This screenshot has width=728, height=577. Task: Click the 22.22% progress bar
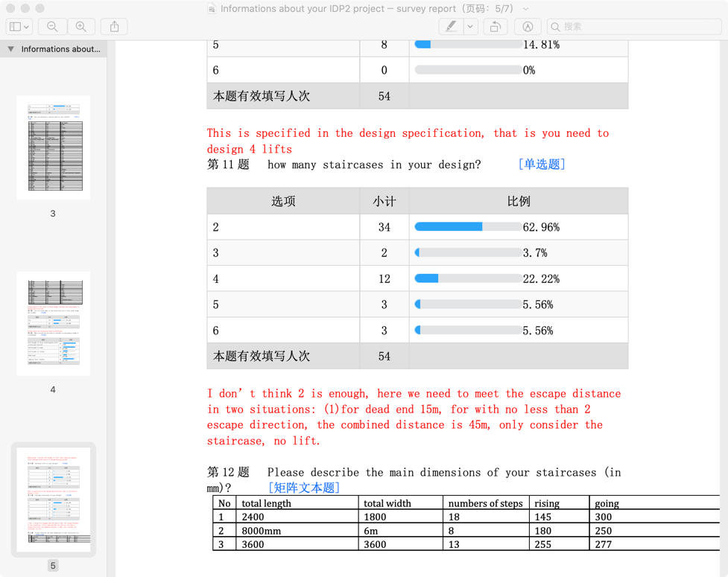tap(468, 278)
